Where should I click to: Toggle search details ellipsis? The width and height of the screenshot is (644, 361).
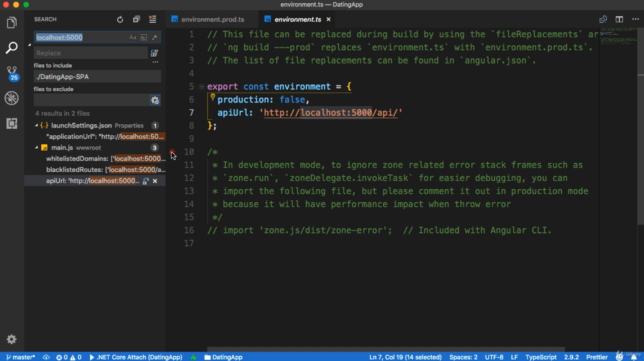point(155,62)
